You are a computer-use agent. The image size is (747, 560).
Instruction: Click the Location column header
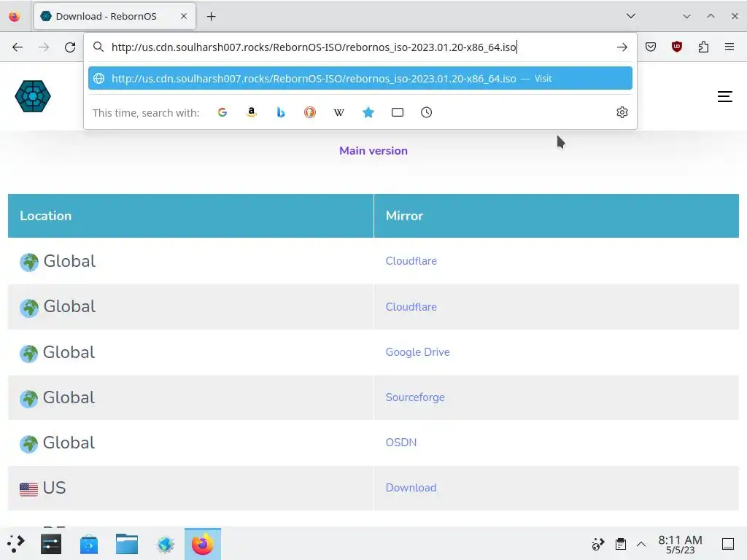point(190,216)
